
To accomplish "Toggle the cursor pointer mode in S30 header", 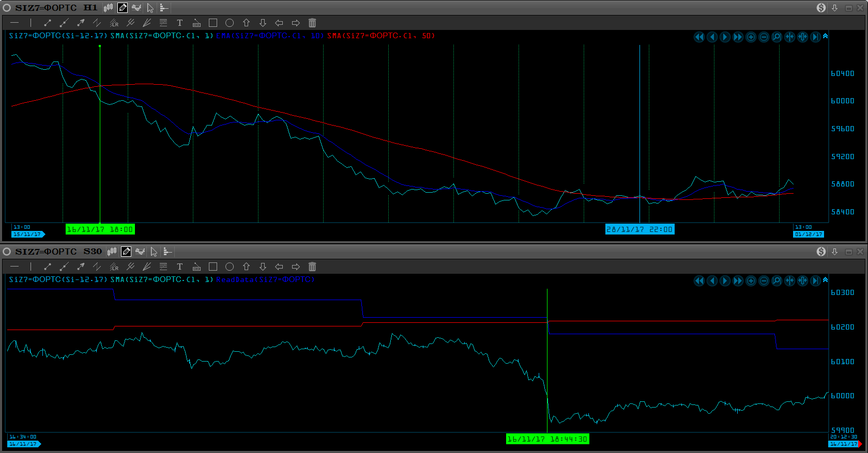I will click(154, 252).
